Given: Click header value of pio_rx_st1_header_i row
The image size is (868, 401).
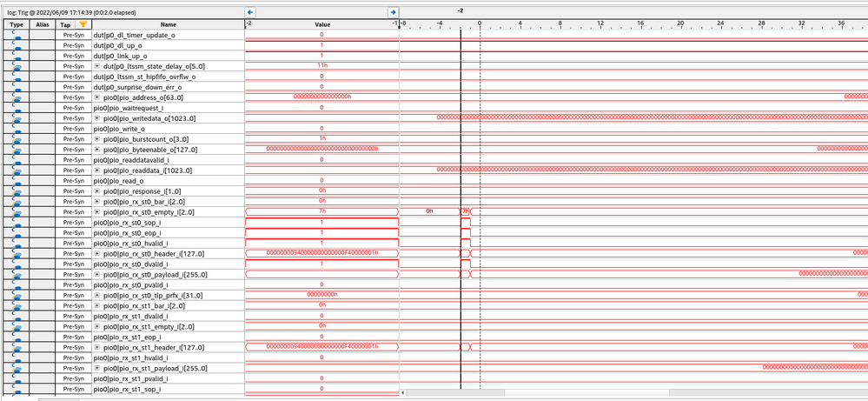Looking at the screenshot, I should [321, 347].
